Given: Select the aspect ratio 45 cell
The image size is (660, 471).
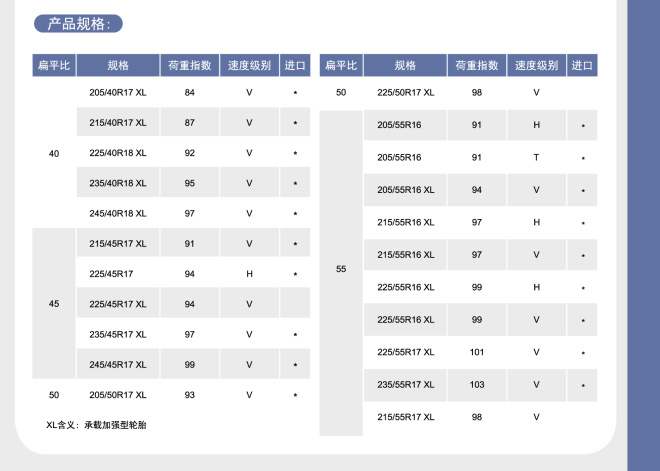Looking at the screenshot, I should [x=54, y=304].
